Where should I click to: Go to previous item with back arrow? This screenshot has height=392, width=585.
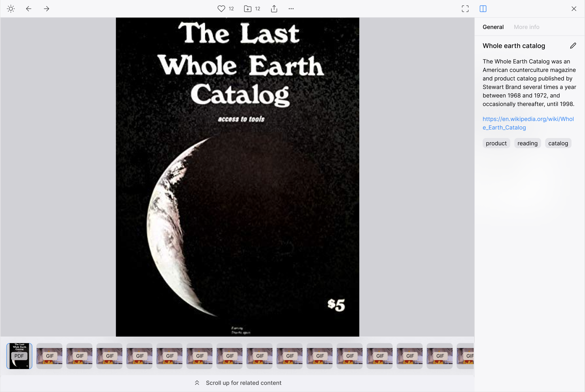pyautogui.click(x=29, y=9)
